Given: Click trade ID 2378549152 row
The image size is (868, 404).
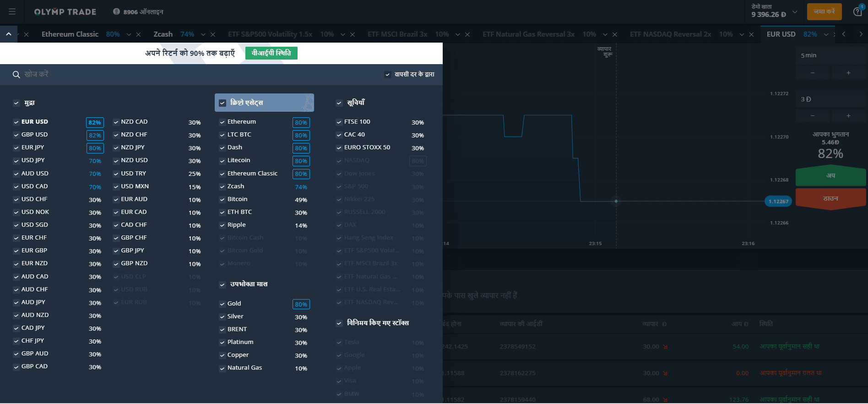Looking at the screenshot, I should coord(517,347).
